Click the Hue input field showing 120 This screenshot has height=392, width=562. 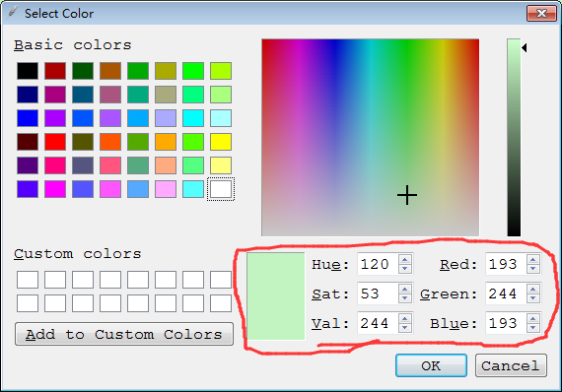pos(378,264)
